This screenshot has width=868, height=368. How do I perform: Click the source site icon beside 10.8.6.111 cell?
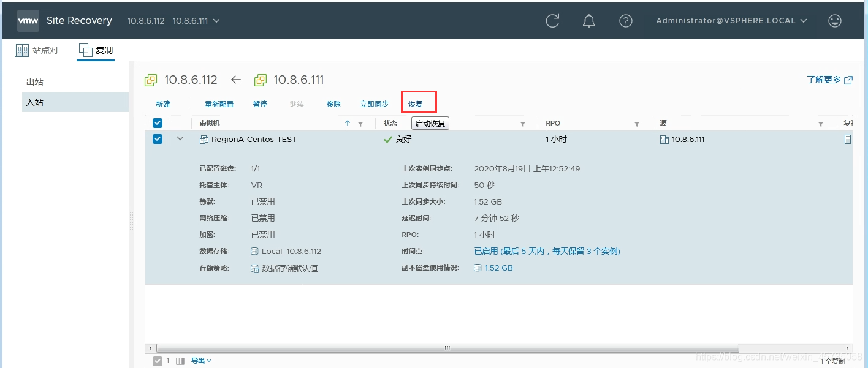[664, 140]
